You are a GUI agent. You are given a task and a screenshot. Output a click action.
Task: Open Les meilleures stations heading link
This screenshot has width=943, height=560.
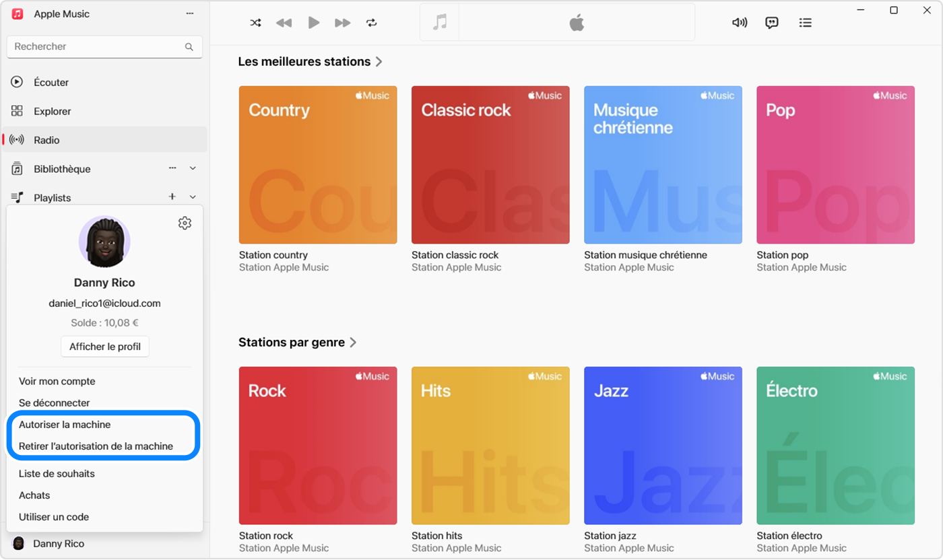click(311, 62)
